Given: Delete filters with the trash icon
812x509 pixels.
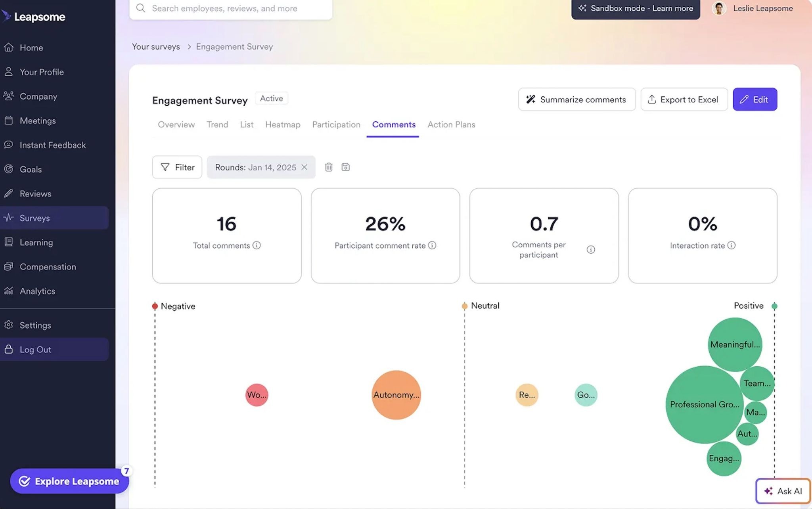Looking at the screenshot, I should pos(329,167).
